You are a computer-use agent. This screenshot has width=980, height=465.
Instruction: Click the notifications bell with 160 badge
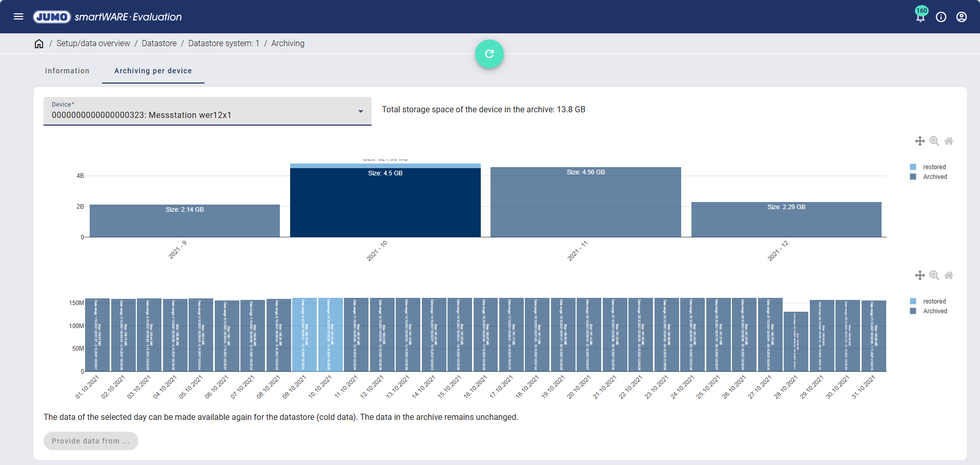tap(921, 17)
